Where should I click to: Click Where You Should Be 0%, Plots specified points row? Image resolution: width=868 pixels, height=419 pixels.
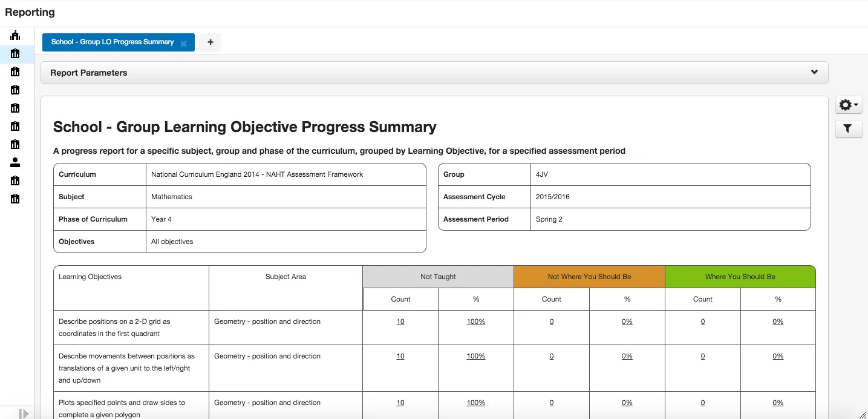[778, 403]
